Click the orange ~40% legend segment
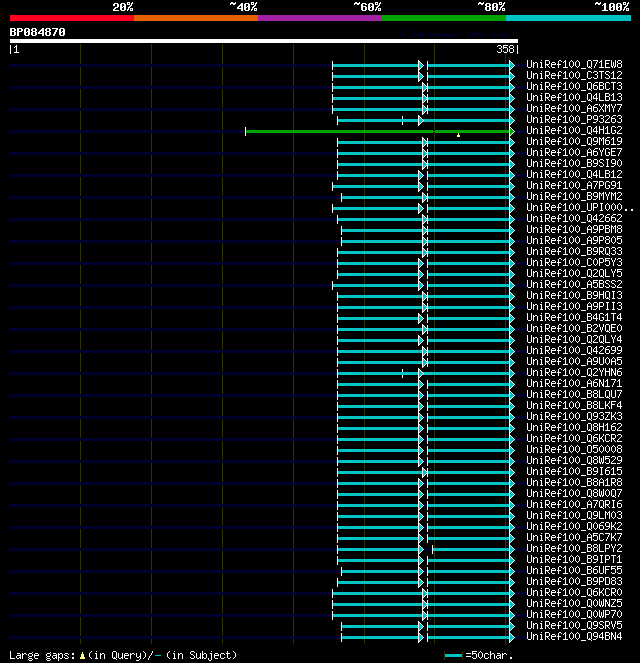The height and width of the screenshot is (663, 640). (196, 18)
